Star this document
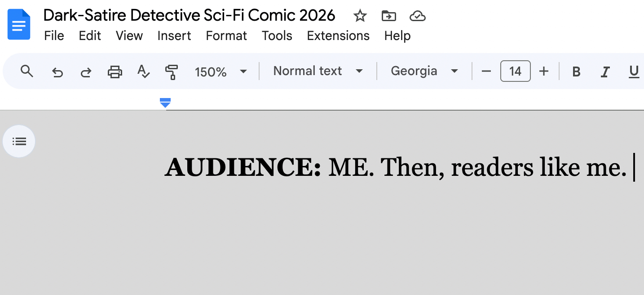The height and width of the screenshot is (295, 644). click(x=360, y=16)
